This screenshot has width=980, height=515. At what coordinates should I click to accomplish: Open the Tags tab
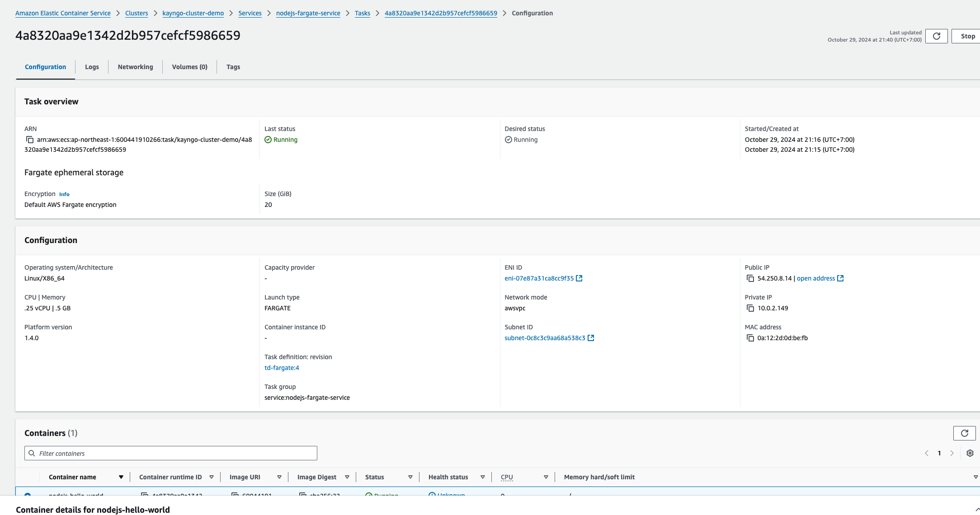click(x=233, y=67)
